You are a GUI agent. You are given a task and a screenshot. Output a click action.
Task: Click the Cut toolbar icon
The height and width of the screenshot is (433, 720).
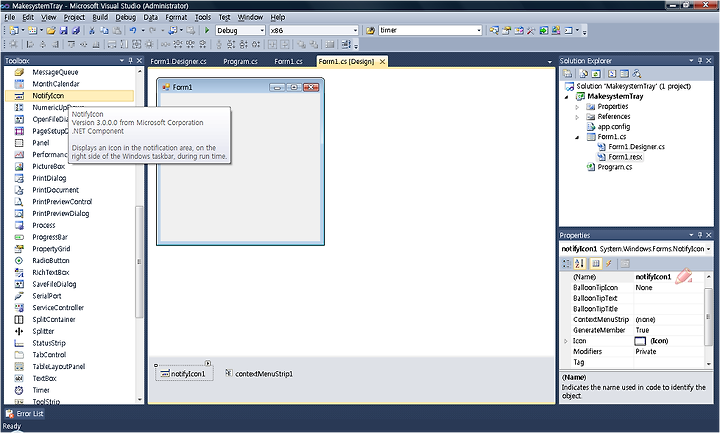[x=91, y=30]
